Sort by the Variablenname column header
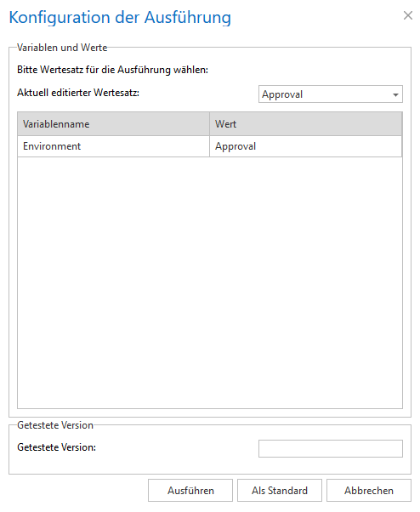The image size is (420, 512). [113, 124]
